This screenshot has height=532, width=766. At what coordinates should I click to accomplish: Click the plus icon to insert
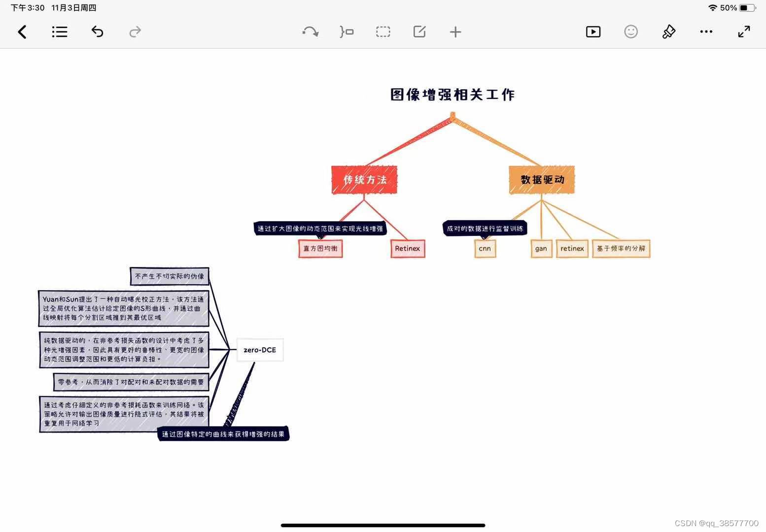pyautogui.click(x=455, y=32)
